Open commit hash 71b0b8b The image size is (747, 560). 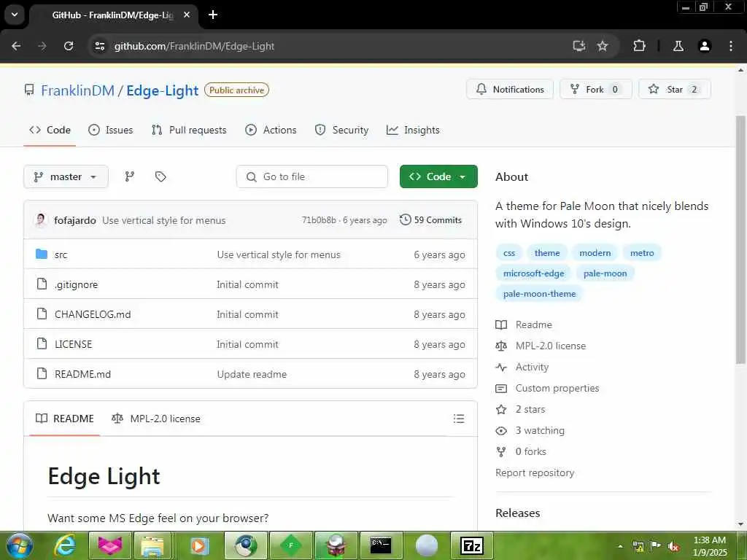point(319,220)
